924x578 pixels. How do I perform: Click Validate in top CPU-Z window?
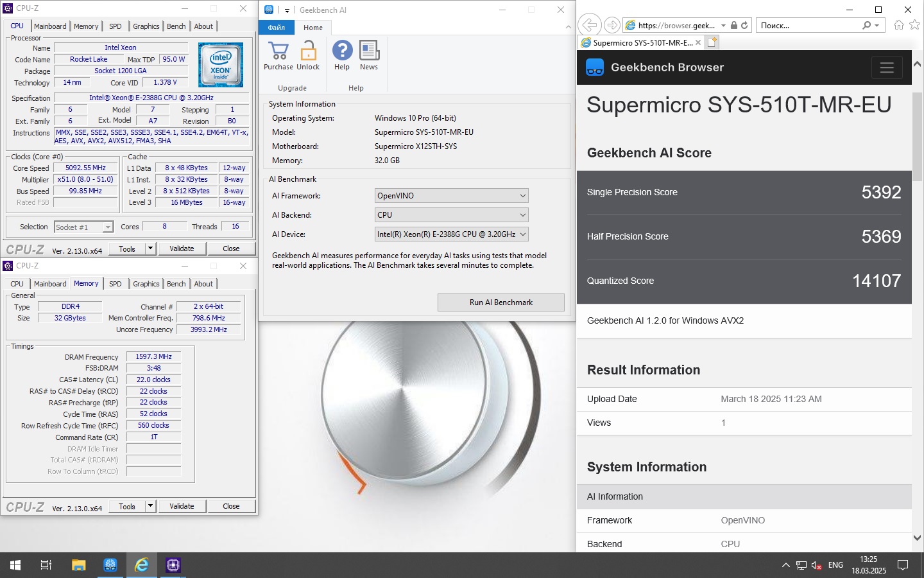pyautogui.click(x=182, y=249)
